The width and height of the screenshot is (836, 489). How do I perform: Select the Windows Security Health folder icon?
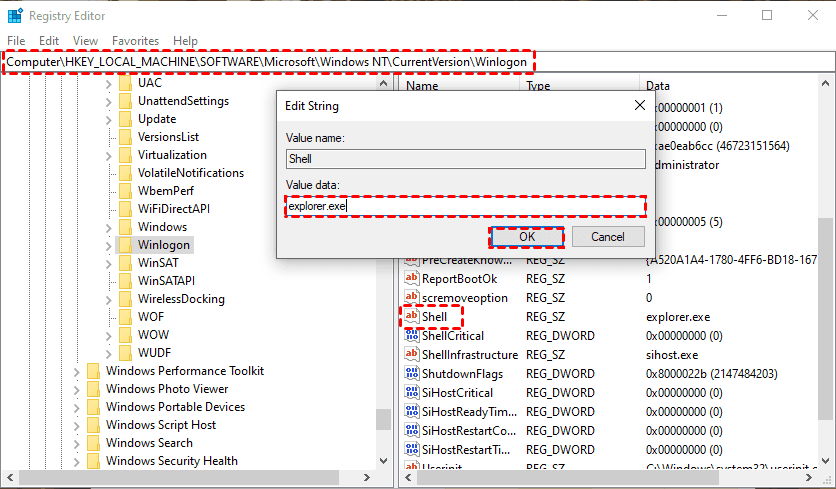(93, 461)
